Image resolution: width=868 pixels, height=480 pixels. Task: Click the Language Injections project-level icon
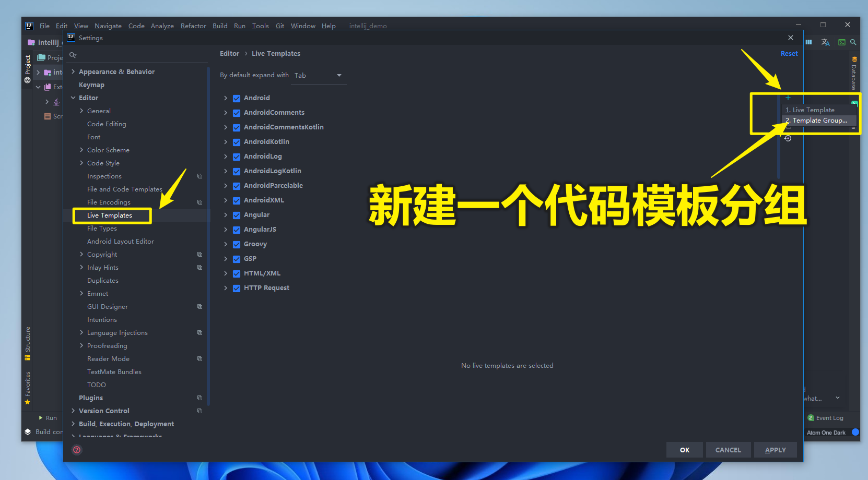(200, 333)
